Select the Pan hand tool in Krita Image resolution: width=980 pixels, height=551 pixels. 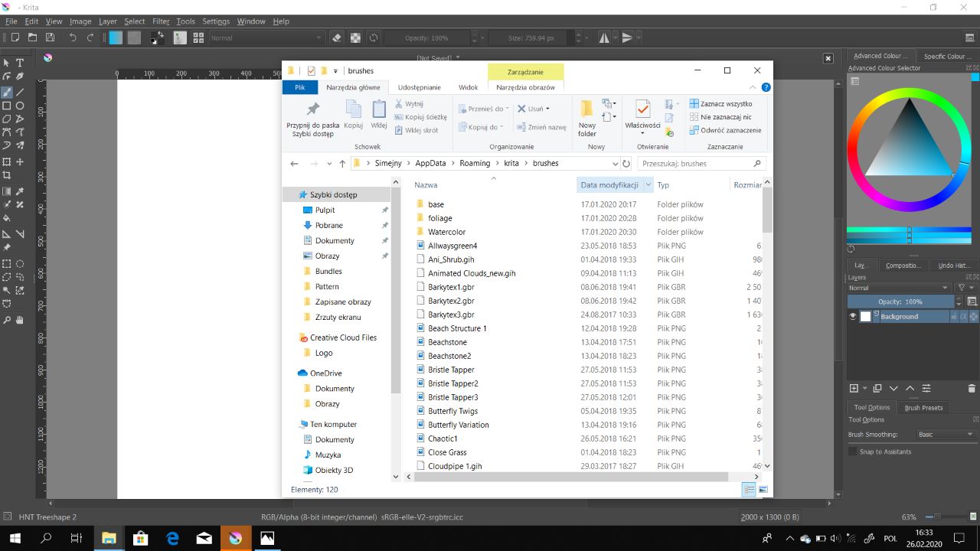pyautogui.click(x=20, y=319)
